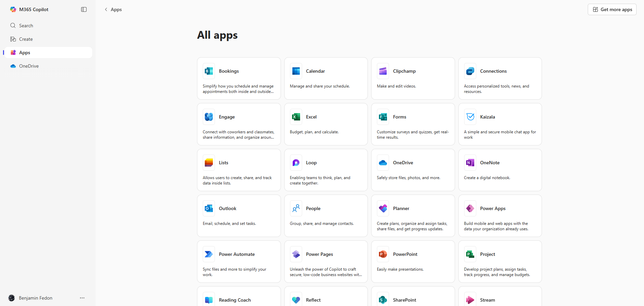Select Apps in the sidebar
The width and height of the screenshot is (644, 306).
tap(49, 53)
